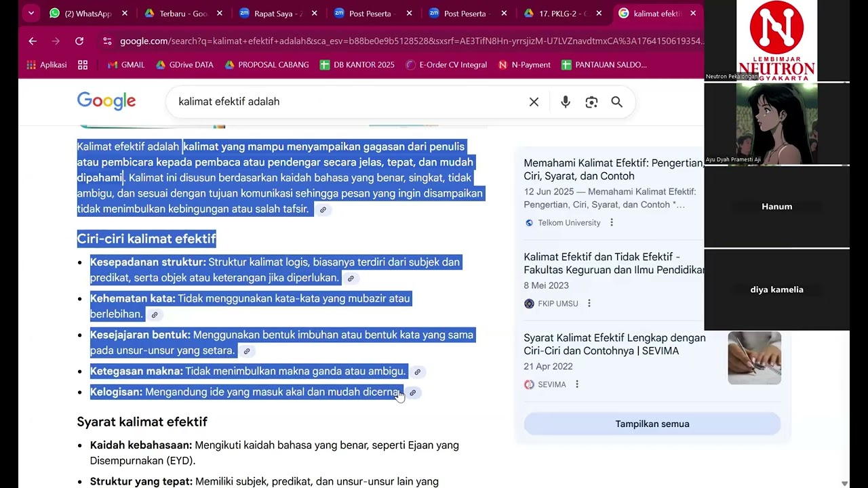Submit search with magnifier icon
The width and height of the screenshot is (868, 488).
tap(616, 102)
